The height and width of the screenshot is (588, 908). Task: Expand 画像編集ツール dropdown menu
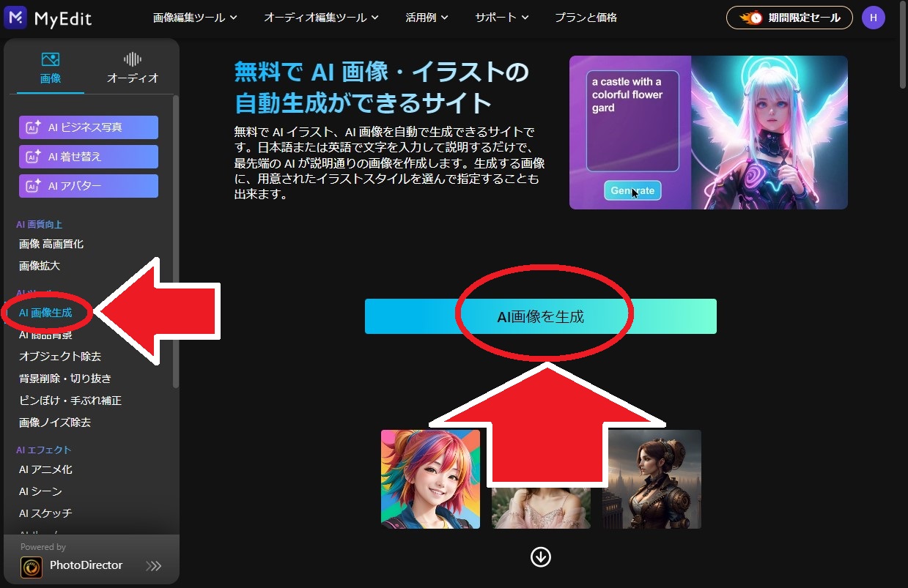[195, 18]
